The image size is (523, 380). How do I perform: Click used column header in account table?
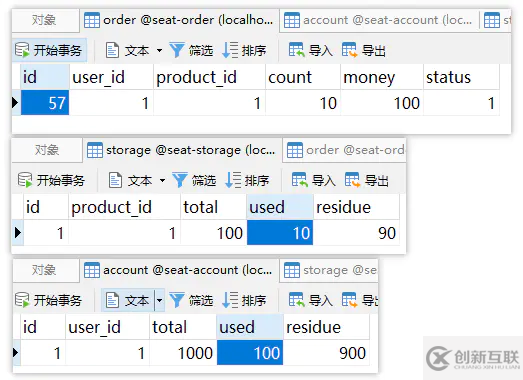250,327
